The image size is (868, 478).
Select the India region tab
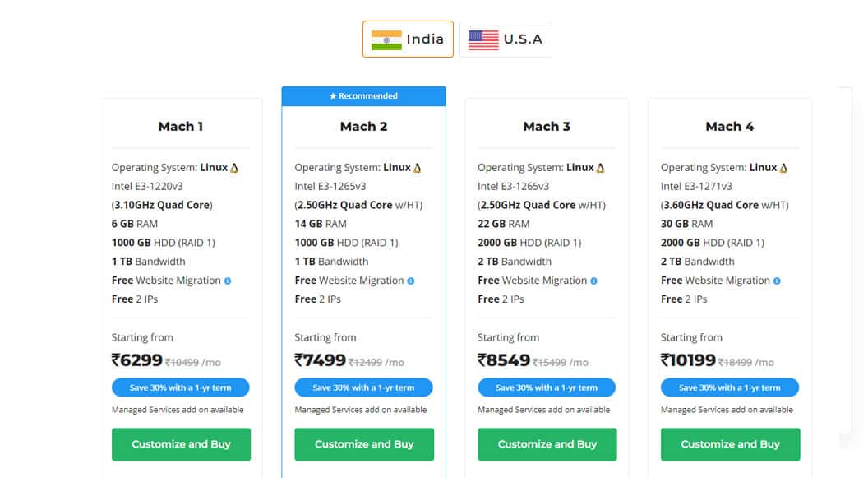click(x=408, y=39)
